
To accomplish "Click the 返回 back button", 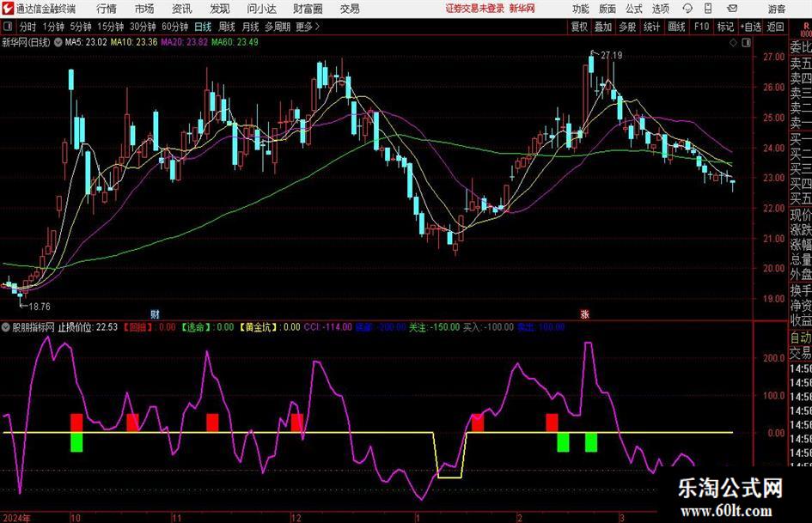I will pyautogui.click(x=775, y=27).
